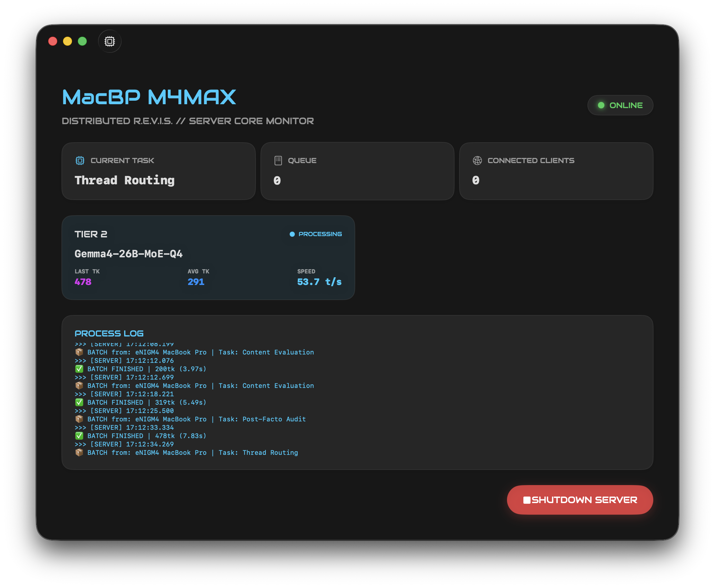715x588 pixels.
Task: Click timestamp line [SERVER] 17:12:18.221
Action: click(x=124, y=394)
